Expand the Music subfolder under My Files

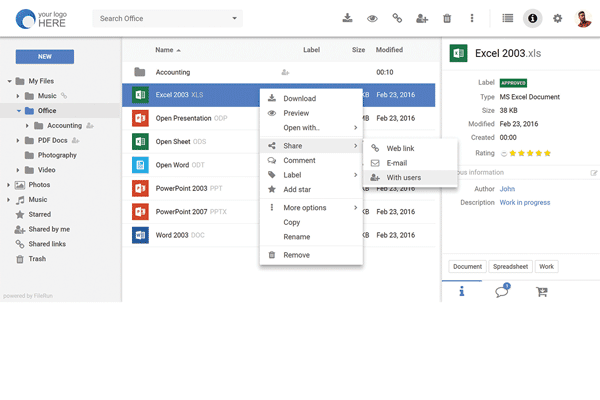point(18,96)
